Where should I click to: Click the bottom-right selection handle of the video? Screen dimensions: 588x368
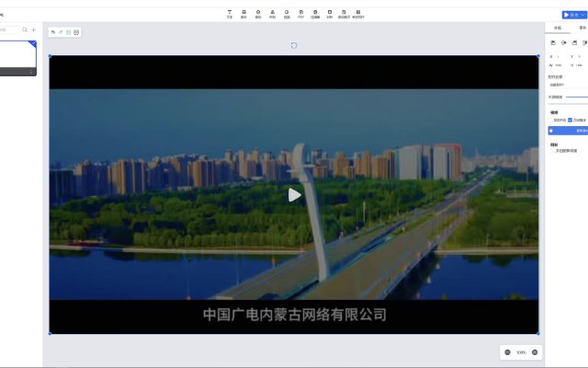[x=538, y=333]
